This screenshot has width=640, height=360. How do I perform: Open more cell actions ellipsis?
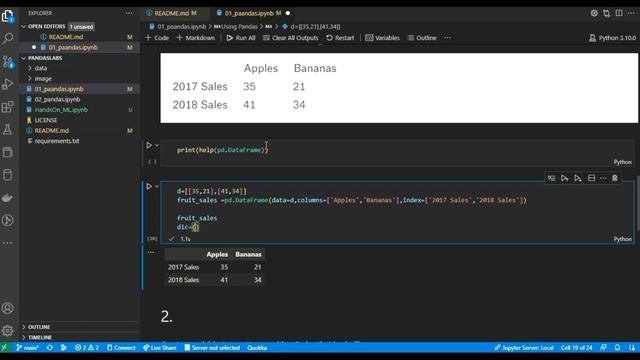click(603, 178)
